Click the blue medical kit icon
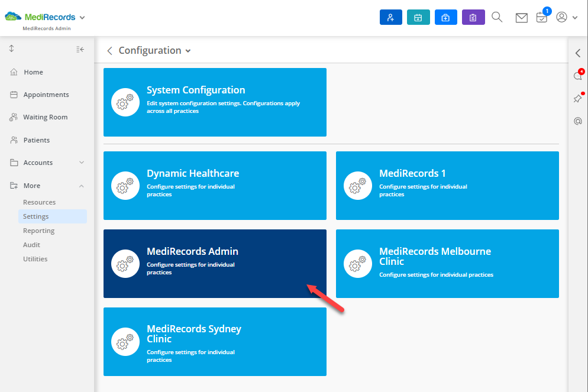This screenshot has height=392, width=588. pos(446,17)
